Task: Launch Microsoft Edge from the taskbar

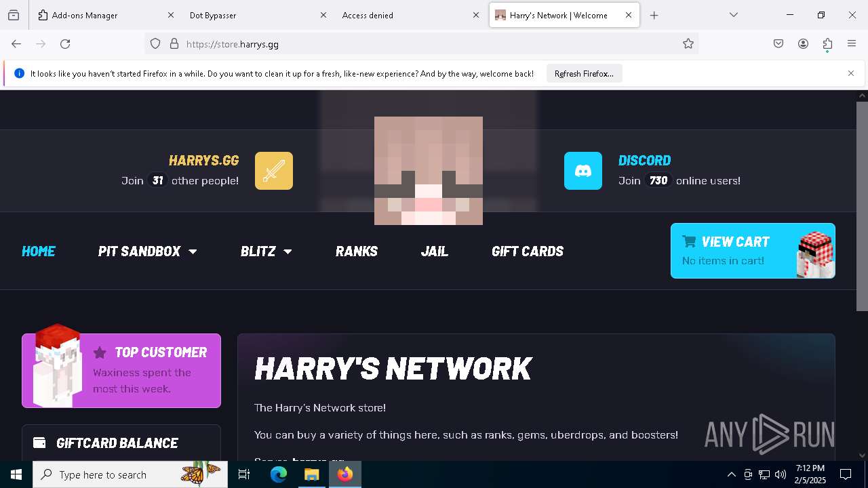Action: (279, 474)
